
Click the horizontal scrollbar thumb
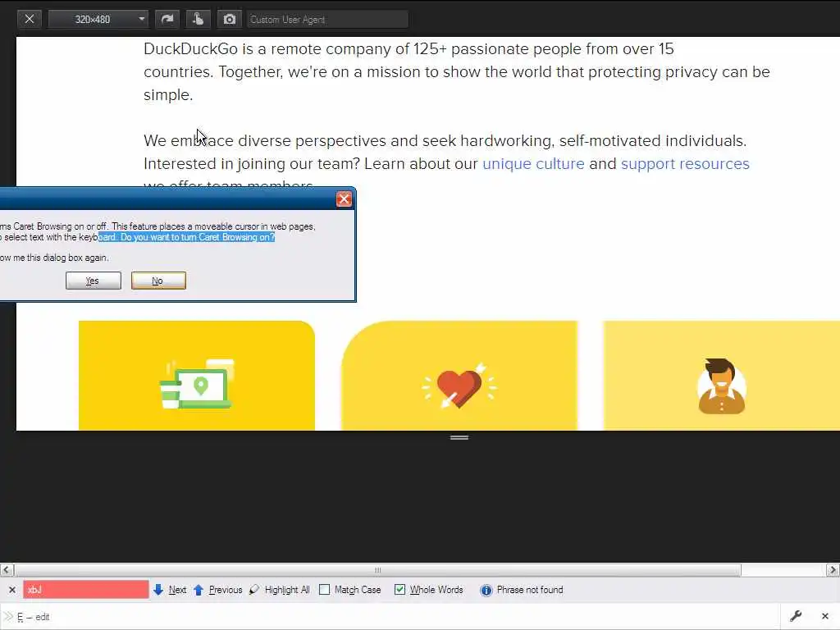377,570
